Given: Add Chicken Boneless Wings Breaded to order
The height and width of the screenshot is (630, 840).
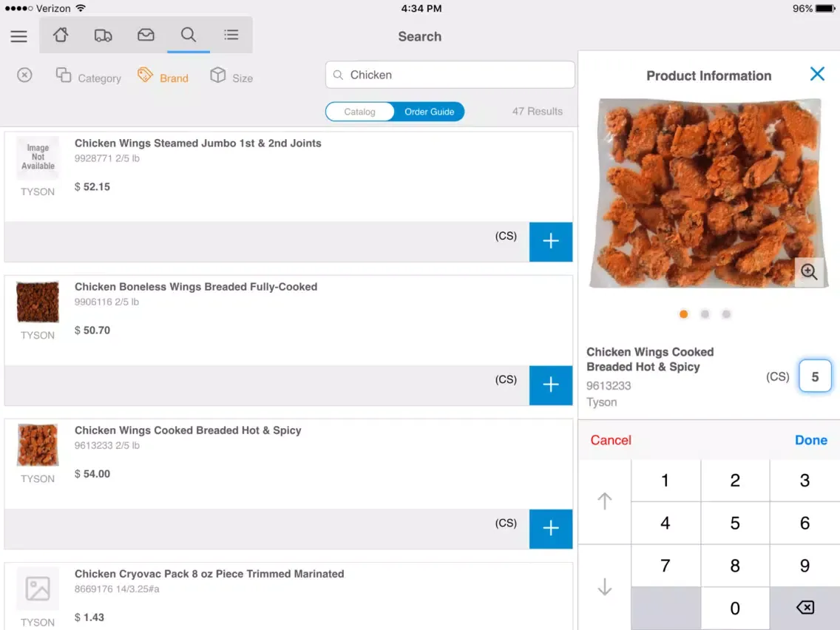Looking at the screenshot, I should tap(551, 385).
